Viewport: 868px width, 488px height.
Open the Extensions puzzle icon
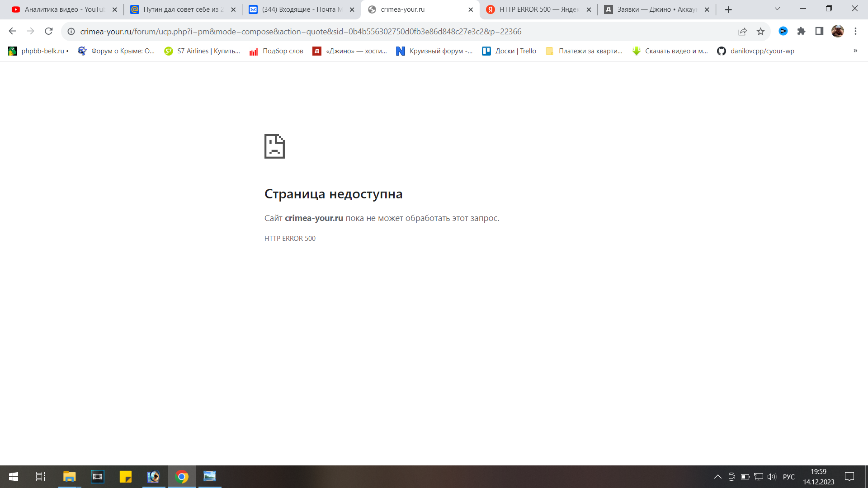pos(801,31)
